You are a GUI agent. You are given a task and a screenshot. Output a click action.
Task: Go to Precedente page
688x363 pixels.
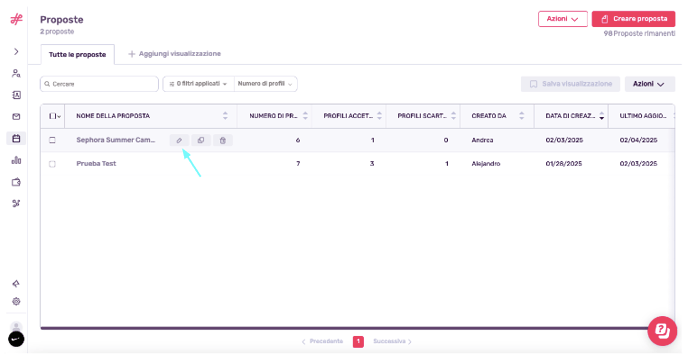click(322, 341)
